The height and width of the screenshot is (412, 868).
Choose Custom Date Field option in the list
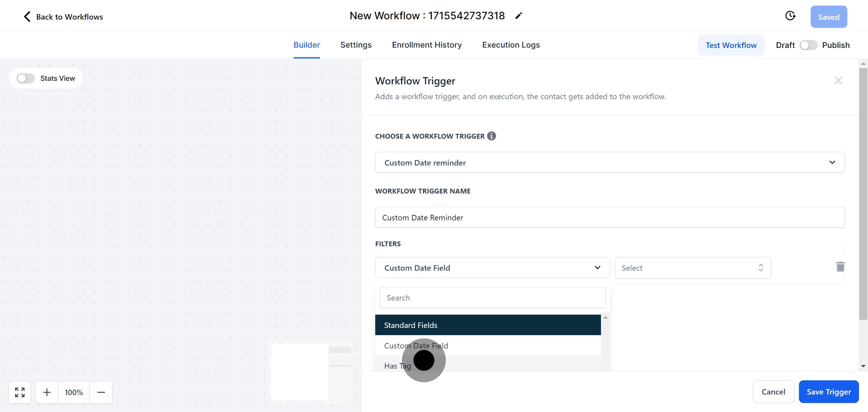pos(416,346)
